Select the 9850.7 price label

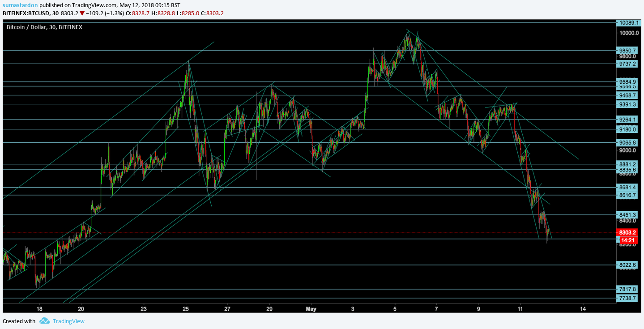point(627,51)
